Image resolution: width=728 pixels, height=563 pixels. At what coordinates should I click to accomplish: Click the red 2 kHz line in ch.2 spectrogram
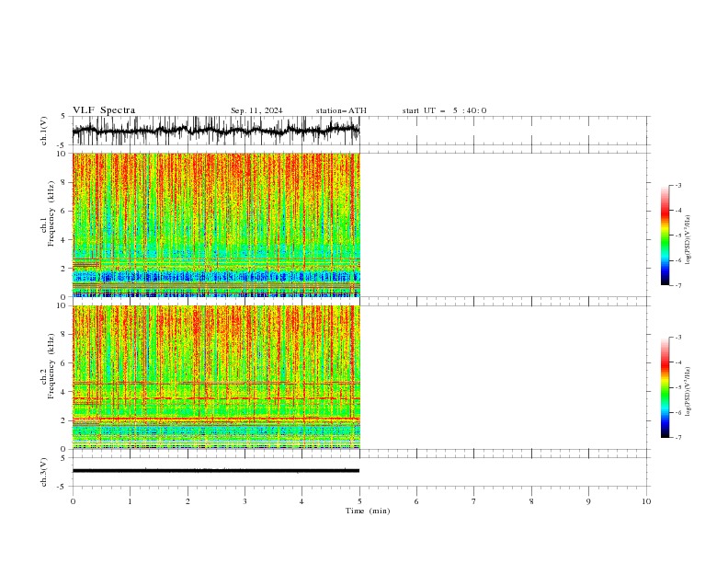[216, 419]
